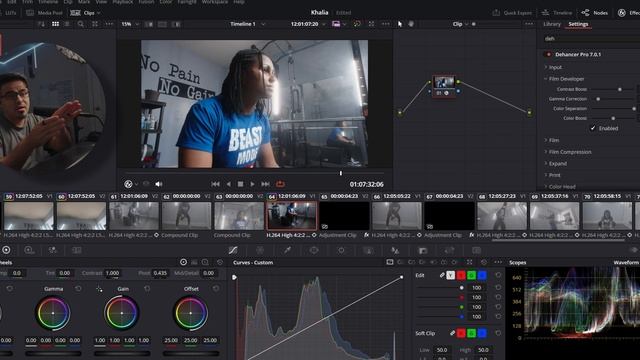The image size is (640, 360).
Task: Click the gallery search magnifier icon
Action: tap(81, 24)
